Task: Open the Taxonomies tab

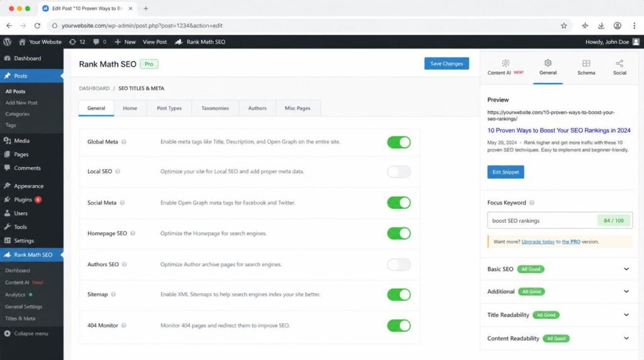Action: (215, 108)
